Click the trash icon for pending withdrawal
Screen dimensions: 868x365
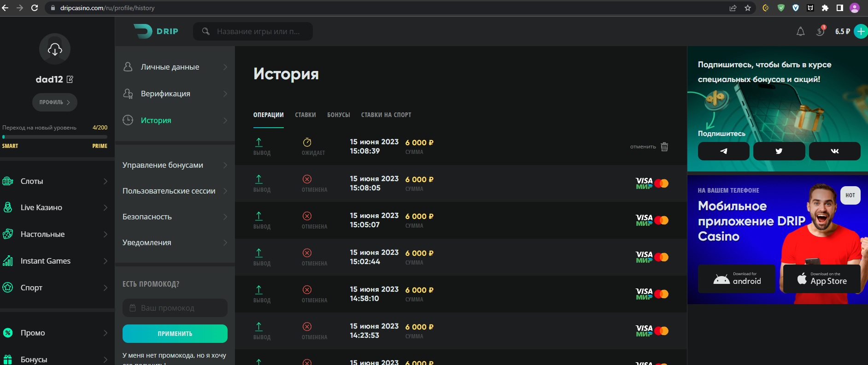[664, 147]
